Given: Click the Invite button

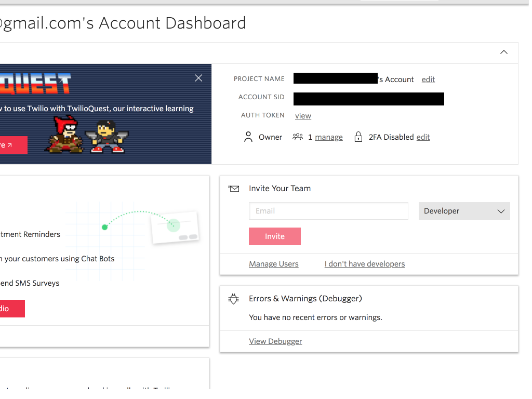Looking at the screenshot, I should pyautogui.click(x=275, y=236).
